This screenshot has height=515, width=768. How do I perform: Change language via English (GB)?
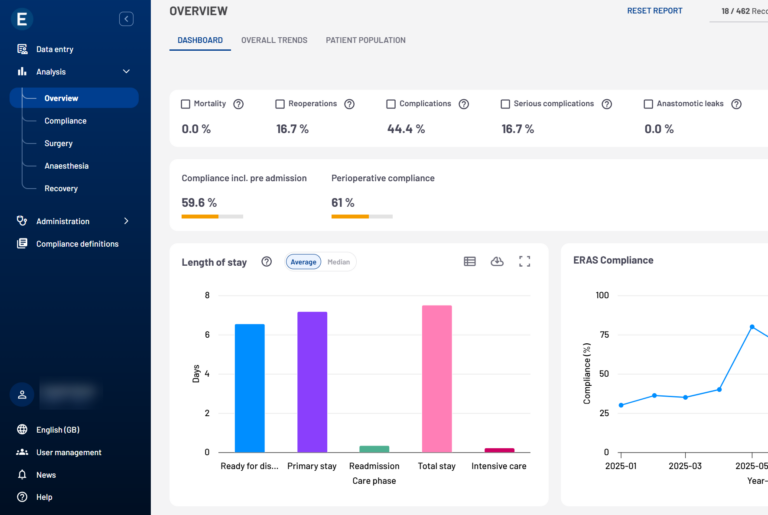[x=58, y=430]
